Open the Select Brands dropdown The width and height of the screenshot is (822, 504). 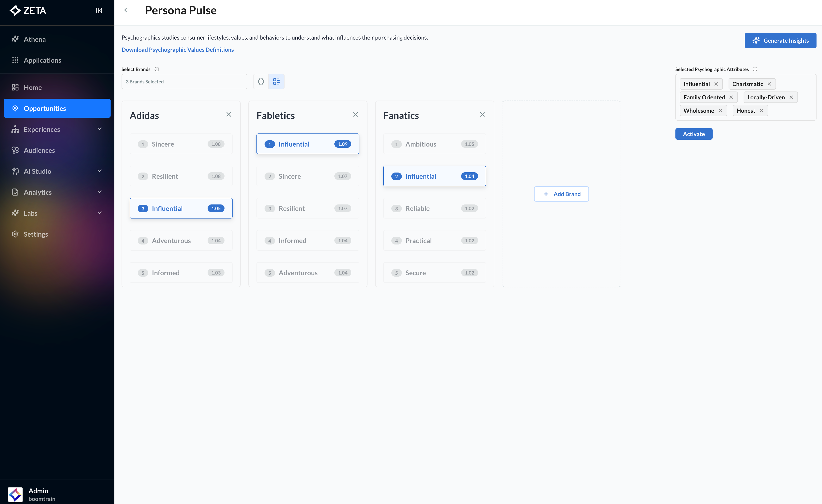[x=184, y=81]
